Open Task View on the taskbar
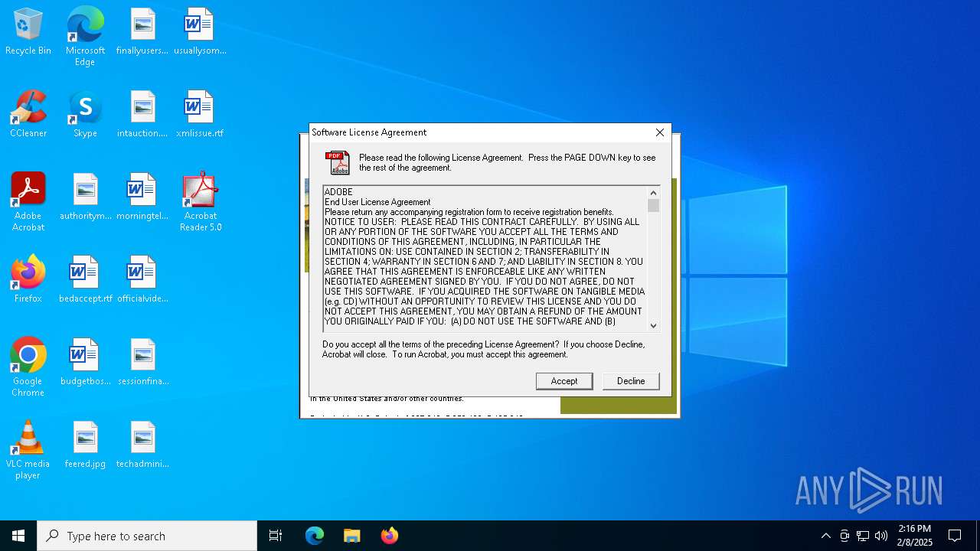This screenshot has width=980, height=551. [x=276, y=536]
